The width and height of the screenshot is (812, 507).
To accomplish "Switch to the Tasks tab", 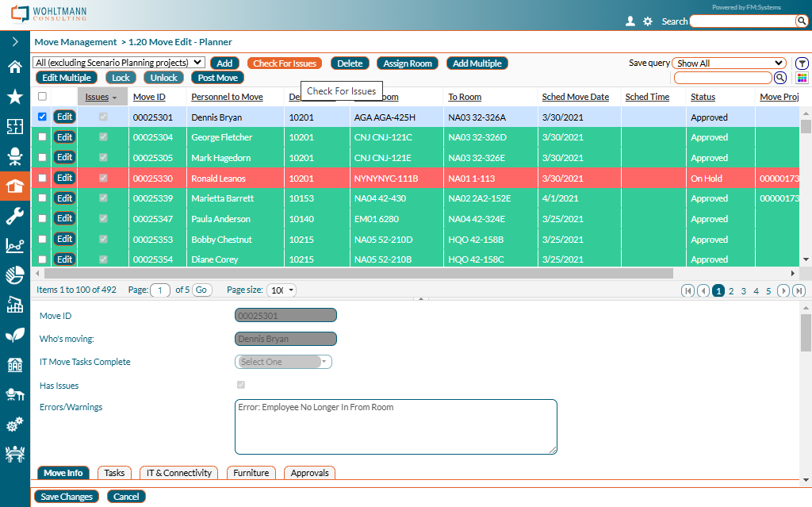I will 114,473.
